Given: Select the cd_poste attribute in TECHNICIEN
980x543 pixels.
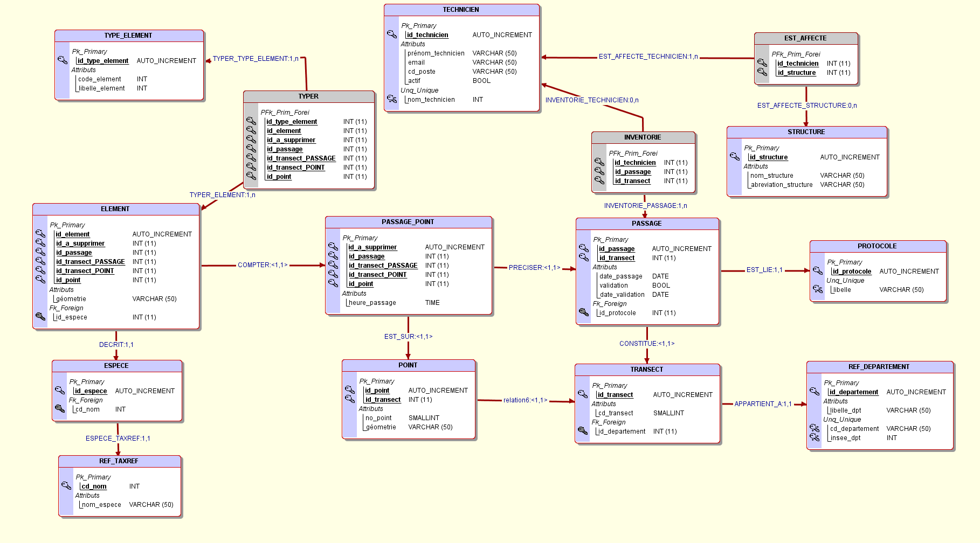Looking at the screenshot, I should click(x=422, y=72).
